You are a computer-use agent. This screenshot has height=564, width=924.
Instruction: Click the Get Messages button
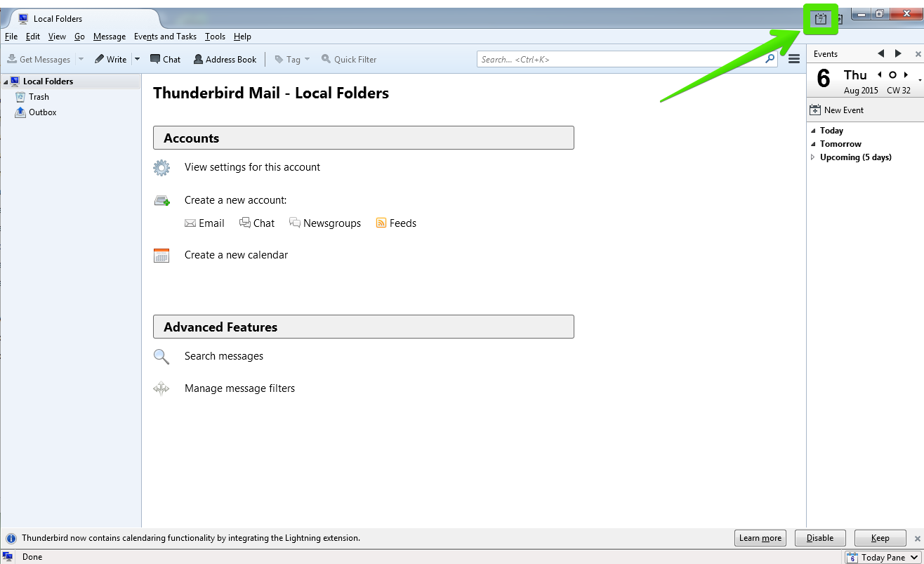[x=39, y=60]
